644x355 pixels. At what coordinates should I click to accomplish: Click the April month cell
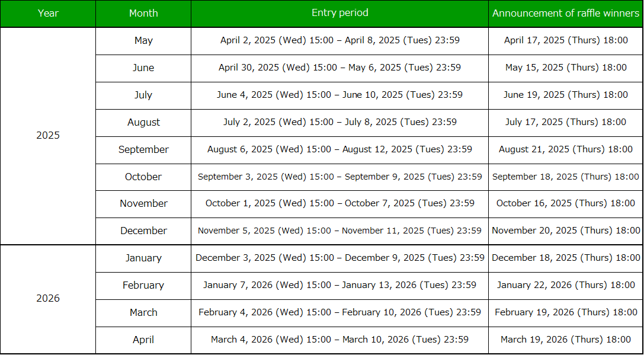(143, 340)
